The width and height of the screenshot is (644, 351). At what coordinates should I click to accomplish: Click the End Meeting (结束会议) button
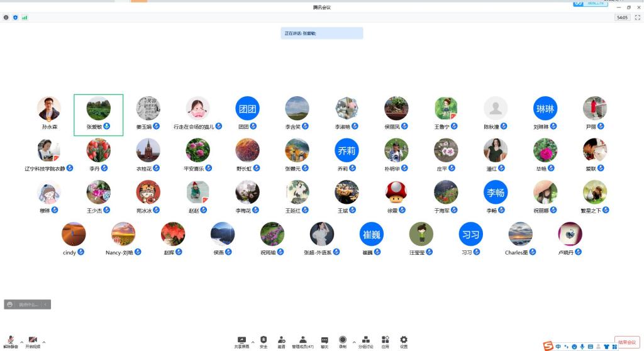click(627, 342)
